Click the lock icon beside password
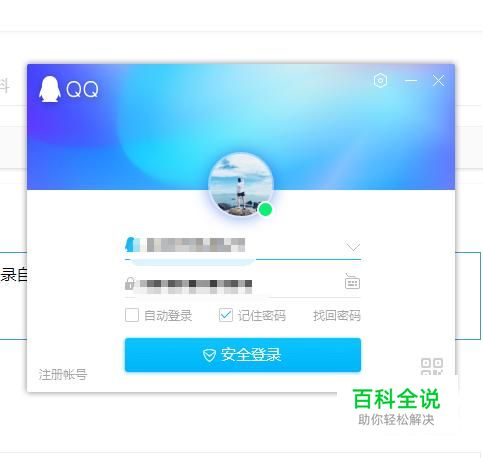This screenshot has height=458, width=483. (x=130, y=283)
